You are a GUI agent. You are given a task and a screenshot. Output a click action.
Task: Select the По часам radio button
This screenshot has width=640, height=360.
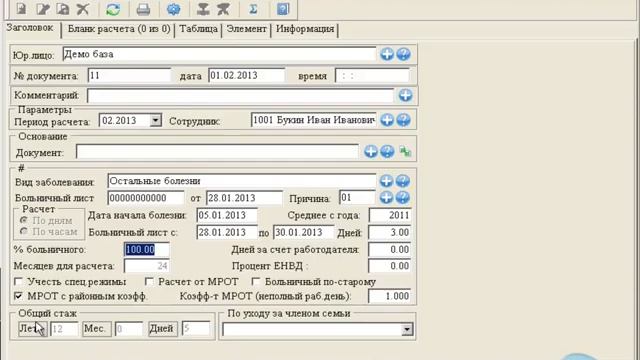[x=24, y=231]
